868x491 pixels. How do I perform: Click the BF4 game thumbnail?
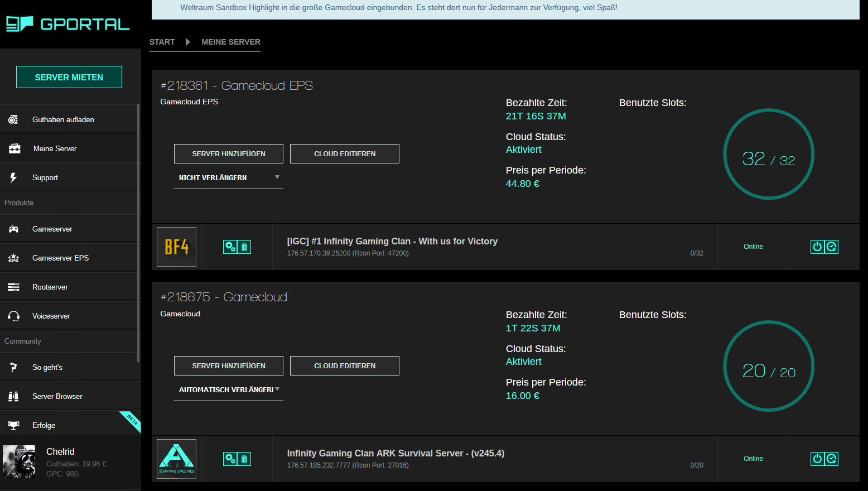[176, 247]
